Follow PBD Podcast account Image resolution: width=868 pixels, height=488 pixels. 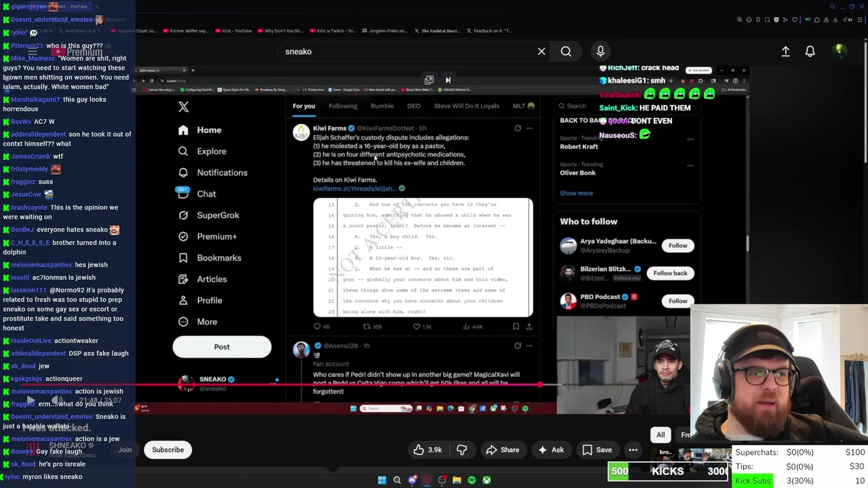pos(677,301)
